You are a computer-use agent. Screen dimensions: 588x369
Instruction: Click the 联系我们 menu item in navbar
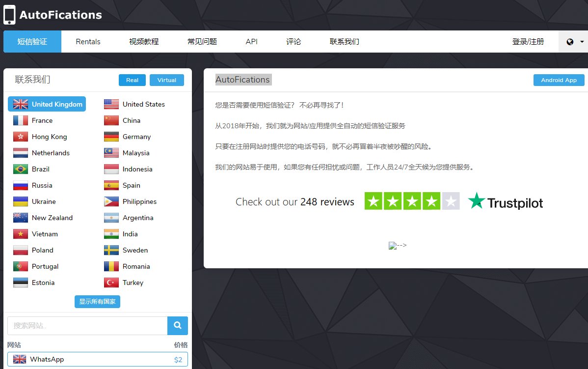344,42
